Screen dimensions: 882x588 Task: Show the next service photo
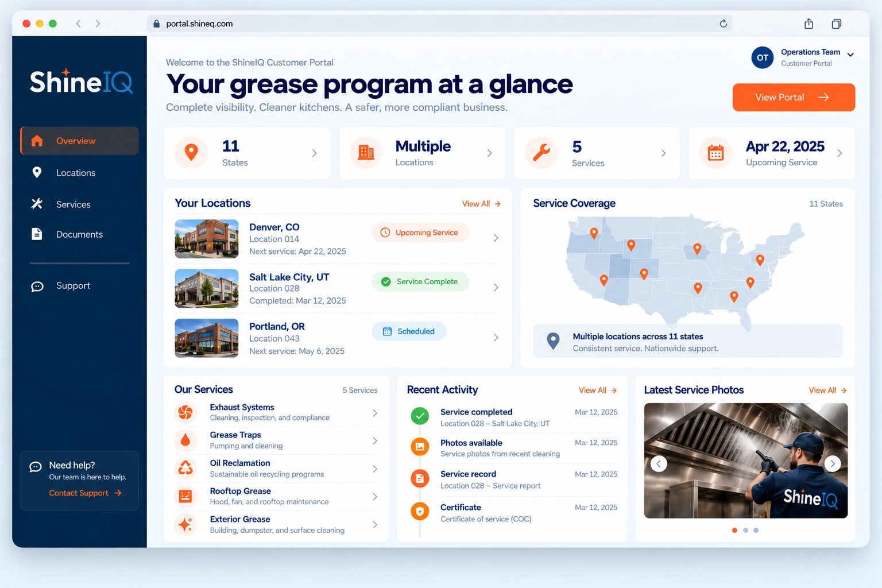[833, 463]
